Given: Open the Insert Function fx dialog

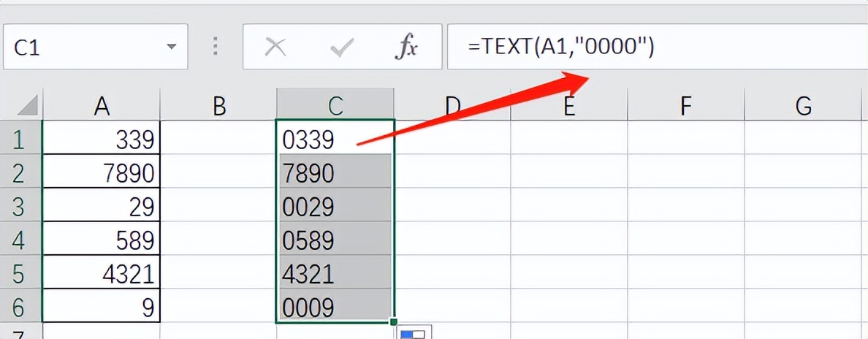Looking at the screenshot, I should tap(406, 47).
